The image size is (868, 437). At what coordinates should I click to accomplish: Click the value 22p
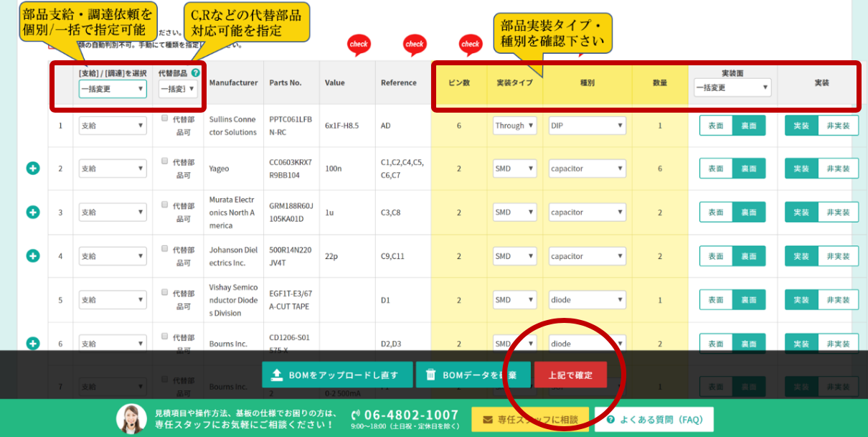[331, 256]
